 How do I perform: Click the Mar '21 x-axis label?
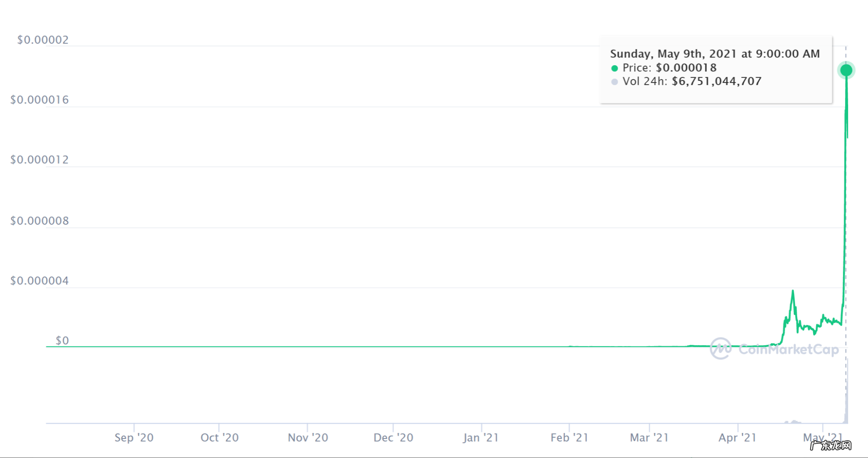click(649, 438)
